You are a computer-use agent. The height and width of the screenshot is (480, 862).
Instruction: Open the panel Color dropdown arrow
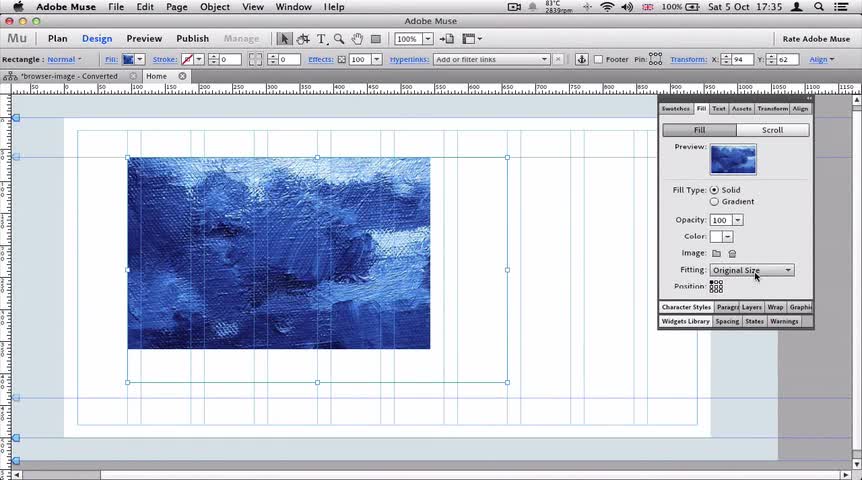(728, 236)
